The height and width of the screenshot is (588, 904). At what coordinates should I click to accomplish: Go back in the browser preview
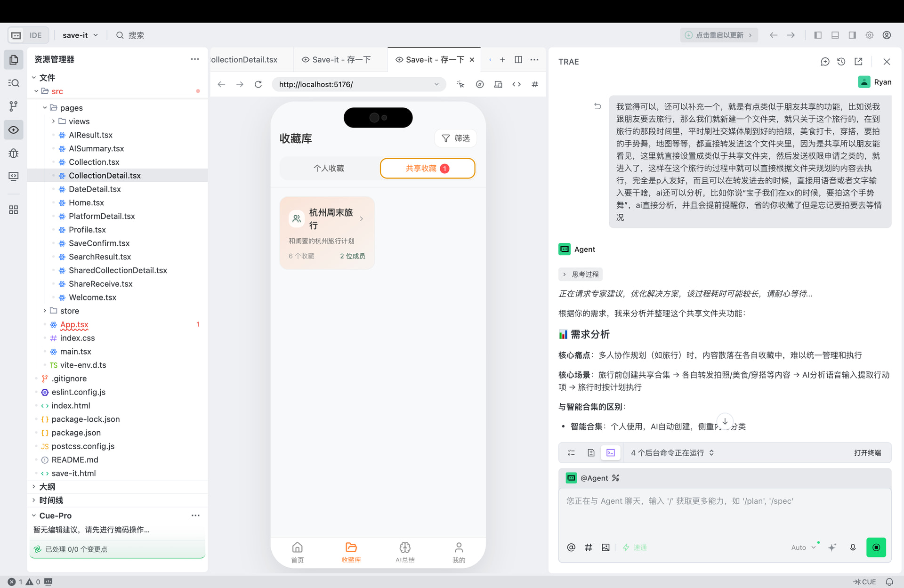pos(221,84)
